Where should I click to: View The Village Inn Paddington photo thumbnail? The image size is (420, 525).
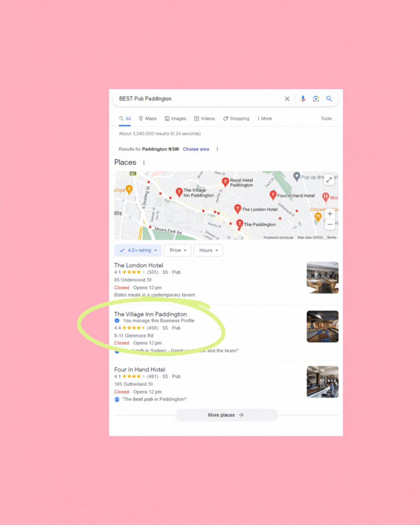click(322, 327)
